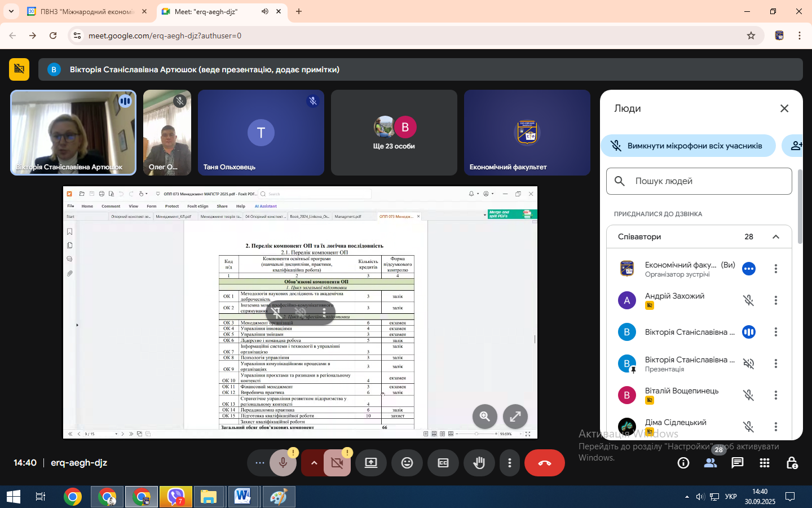Image resolution: width=812 pixels, height=508 pixels.
Task: Collapse the Співавтори section
Action: pyautogui.click(x=776, y=237)
